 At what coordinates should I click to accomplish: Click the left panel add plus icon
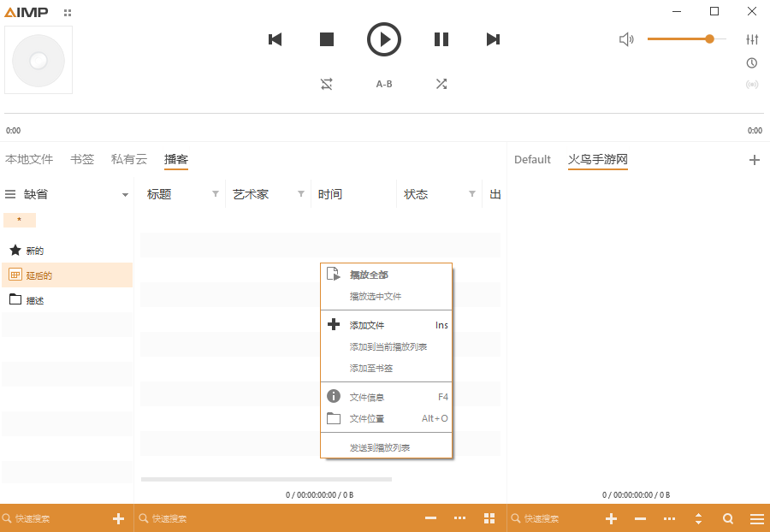point(118,519)
